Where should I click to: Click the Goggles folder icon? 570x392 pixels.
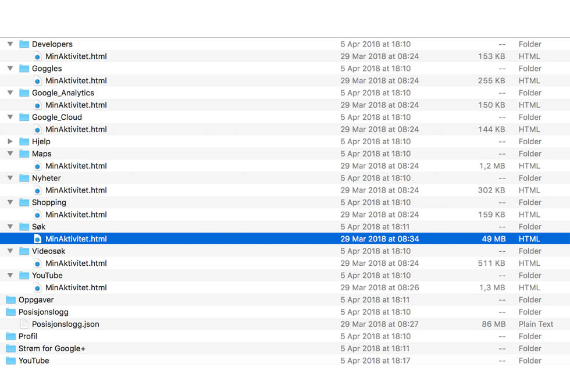tap(24, 69)
